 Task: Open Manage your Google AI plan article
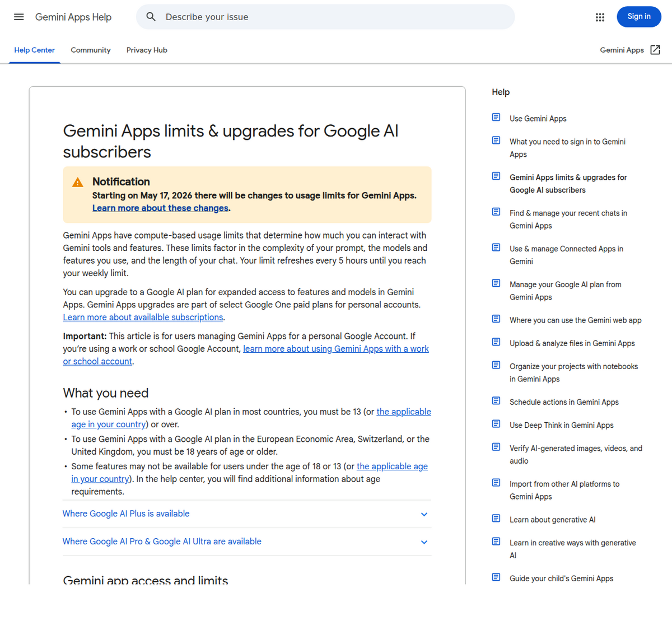click(x=566, y=291)
